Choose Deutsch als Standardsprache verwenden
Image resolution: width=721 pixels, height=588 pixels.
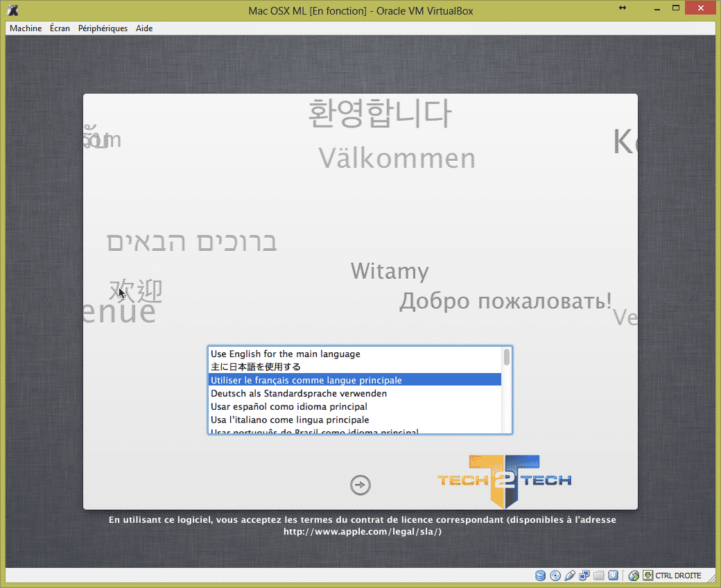[x=299, y=393]
